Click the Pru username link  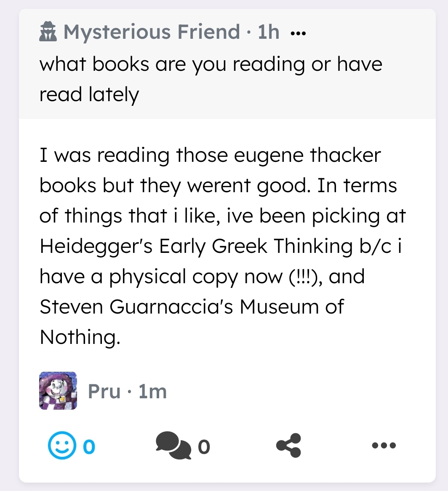pyautogui.click(x=104, y=391)
